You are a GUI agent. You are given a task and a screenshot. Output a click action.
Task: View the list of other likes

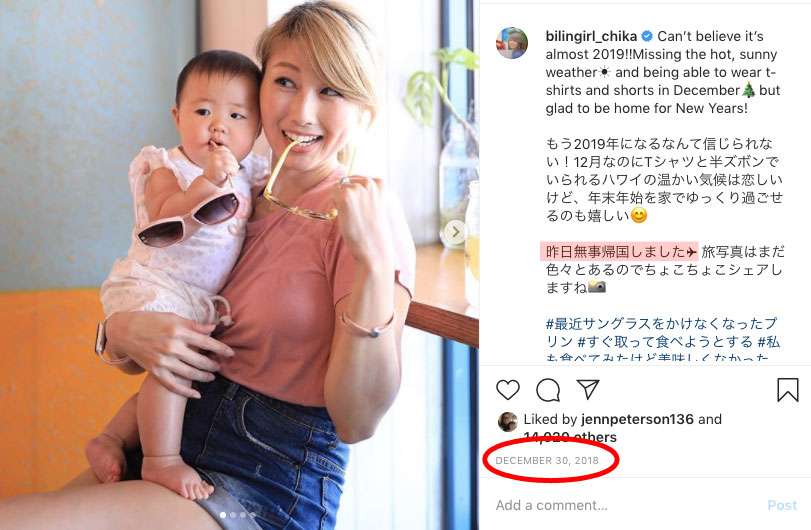[x=570, y=437]
